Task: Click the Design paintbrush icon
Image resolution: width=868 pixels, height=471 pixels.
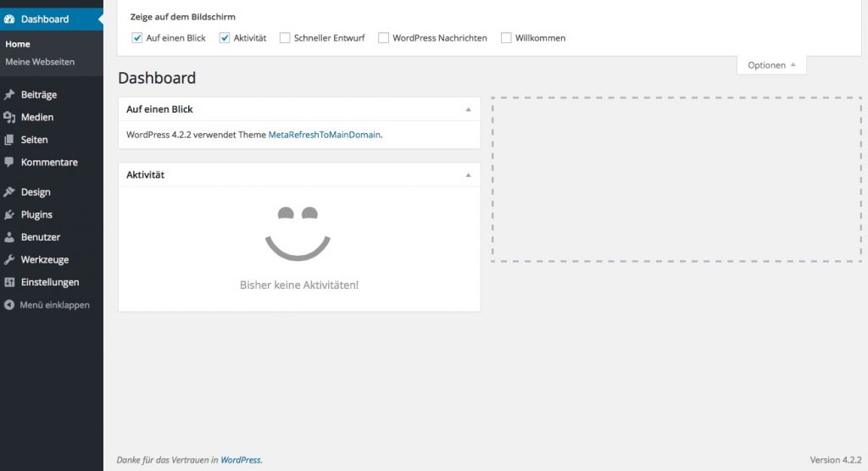Action: pos(9,192)
